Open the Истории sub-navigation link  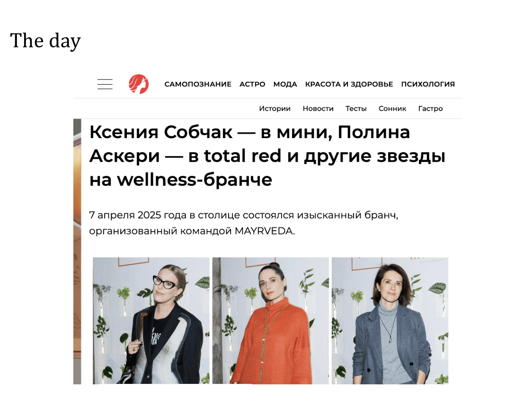pyautogui.click(x=275, y=108)
